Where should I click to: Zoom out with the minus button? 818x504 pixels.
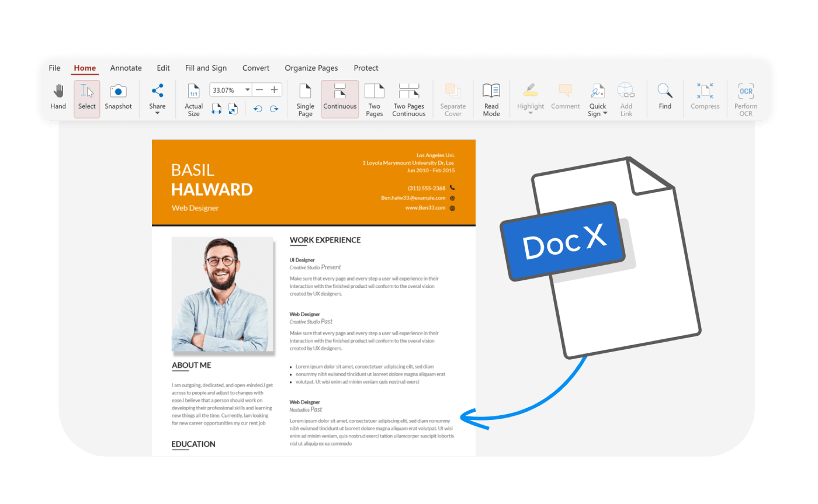[x=259, y=90]
